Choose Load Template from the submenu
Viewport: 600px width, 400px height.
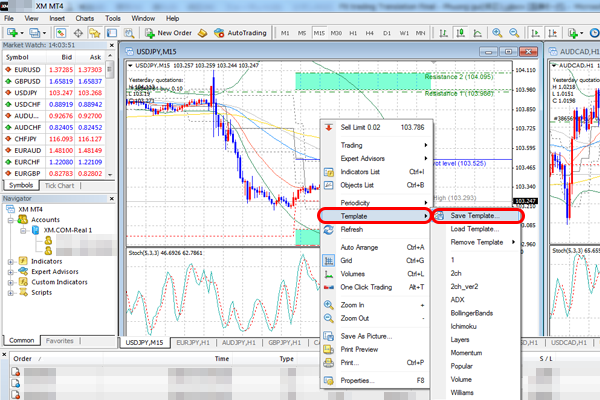click(x=474, y=229)
